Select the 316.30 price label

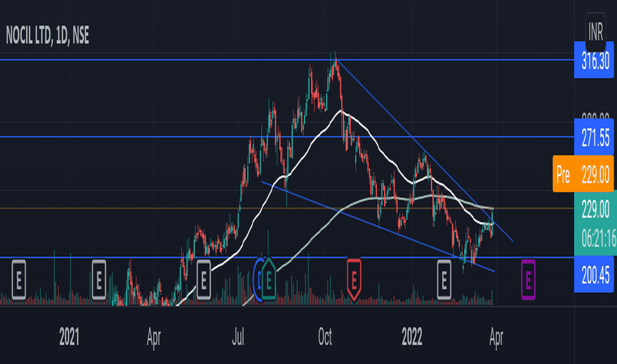[x=594, y=61]
